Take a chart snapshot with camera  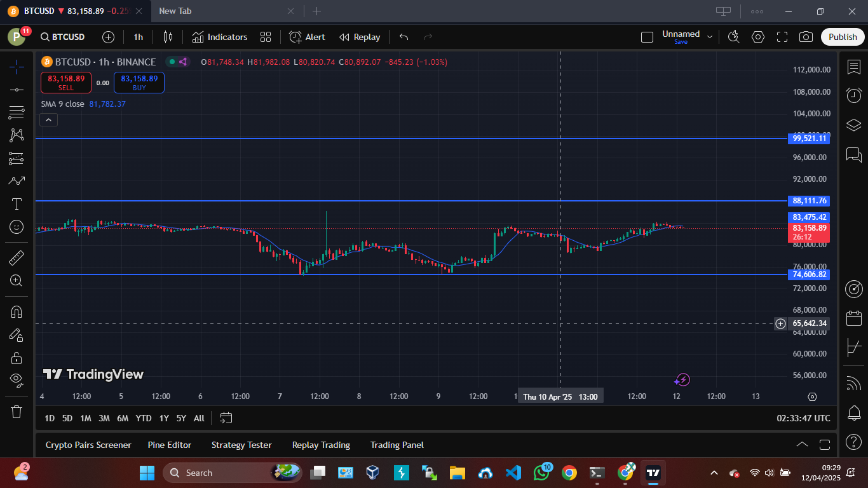[x=806, y=37]
